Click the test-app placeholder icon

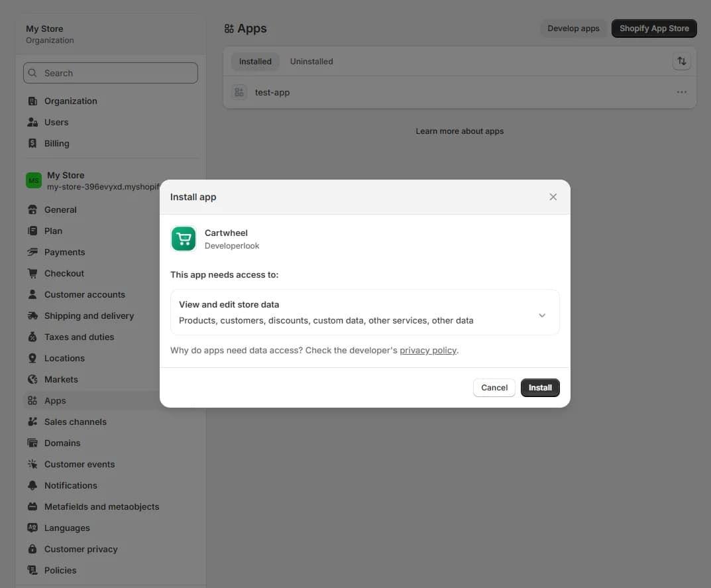tap(239, 92)
